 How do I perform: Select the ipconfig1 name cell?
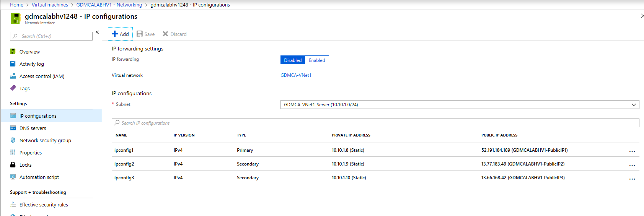point(124,150)
